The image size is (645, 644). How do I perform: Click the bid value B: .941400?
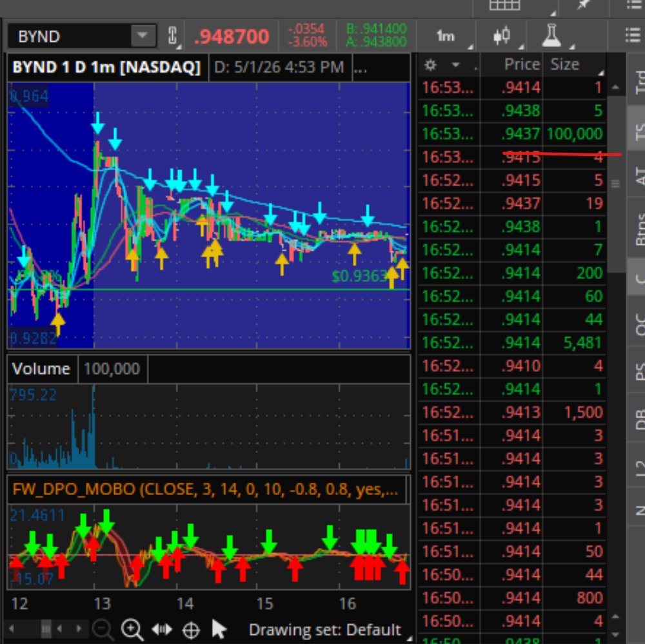tap(376, 29)
